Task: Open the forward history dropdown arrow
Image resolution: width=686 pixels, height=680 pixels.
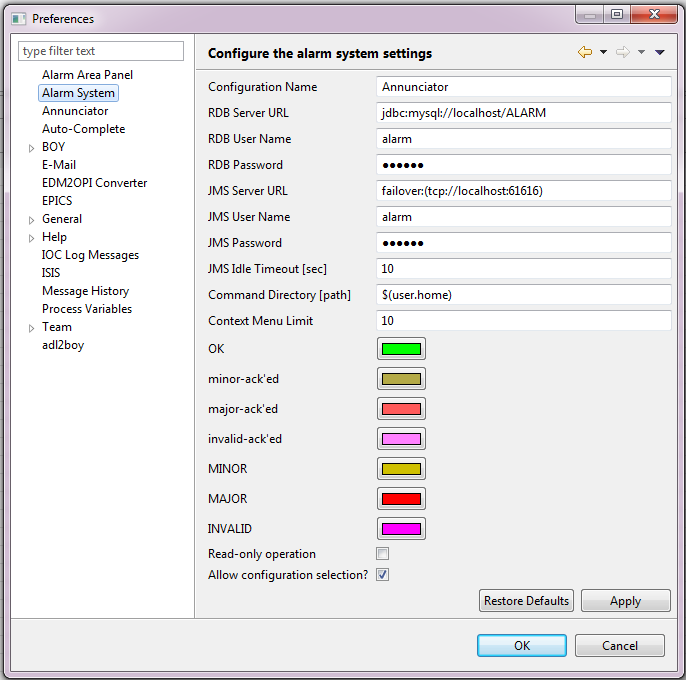Action: [x=641, y=52]
